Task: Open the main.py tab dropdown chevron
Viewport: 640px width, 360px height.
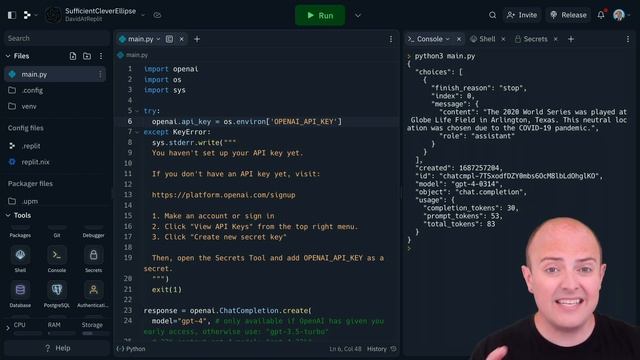Action: click(158, 39)
